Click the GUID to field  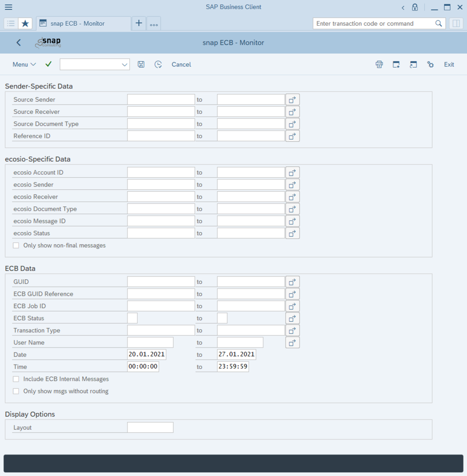coord(251,282)
